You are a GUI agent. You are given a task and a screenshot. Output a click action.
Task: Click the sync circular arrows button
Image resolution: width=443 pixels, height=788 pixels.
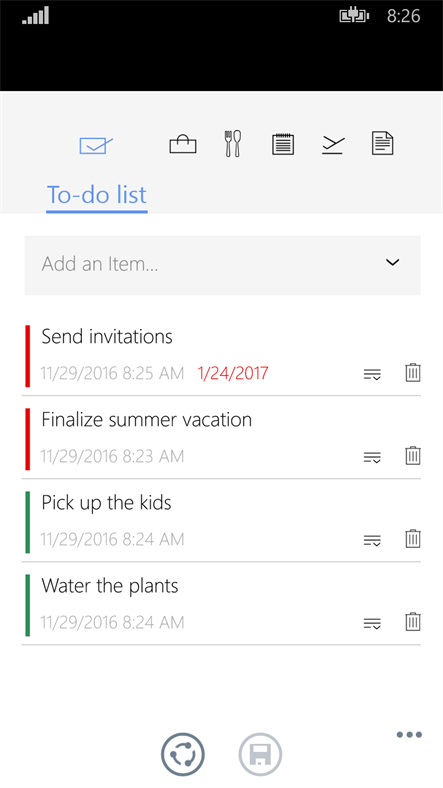coord(183,754)
